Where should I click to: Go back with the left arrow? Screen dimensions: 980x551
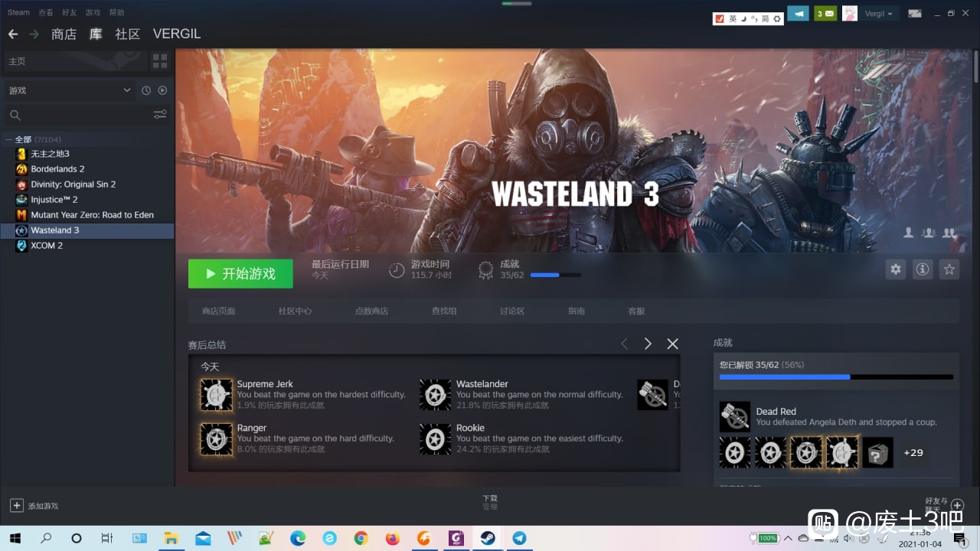(12, 34)
